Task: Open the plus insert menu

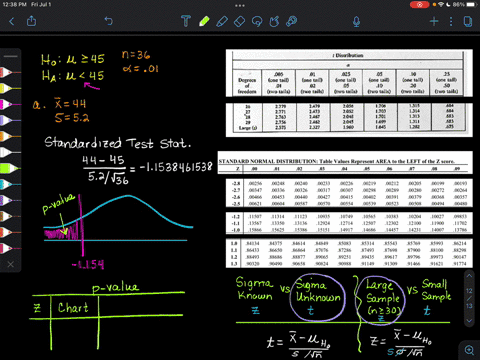Action: (x=434, y=22)
